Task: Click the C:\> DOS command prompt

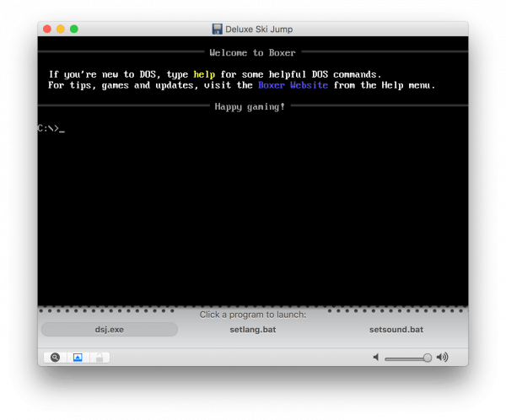Action: tap(51, 128)
